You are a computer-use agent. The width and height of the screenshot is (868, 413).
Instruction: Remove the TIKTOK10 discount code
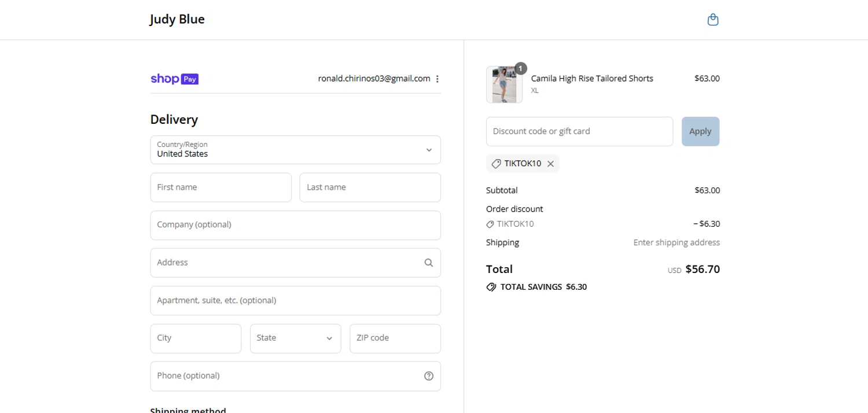point(551,164)
